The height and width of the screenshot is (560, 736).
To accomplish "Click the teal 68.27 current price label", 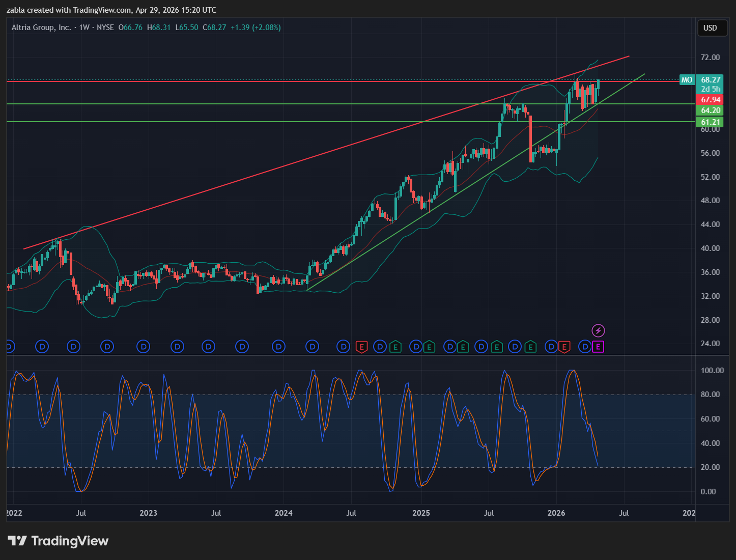I will tap(710, 80).
